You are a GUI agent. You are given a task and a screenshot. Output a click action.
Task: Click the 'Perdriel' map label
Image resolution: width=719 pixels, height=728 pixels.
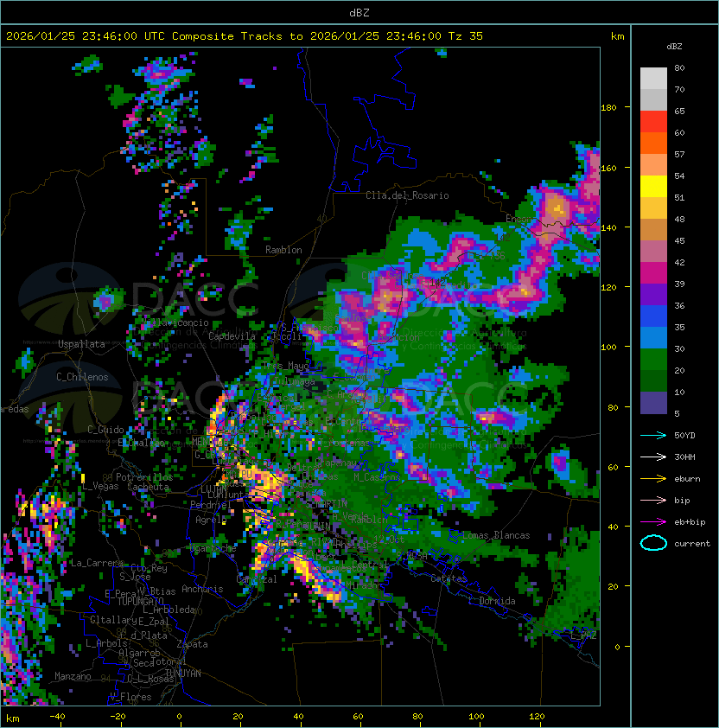[x=211, y=505]
